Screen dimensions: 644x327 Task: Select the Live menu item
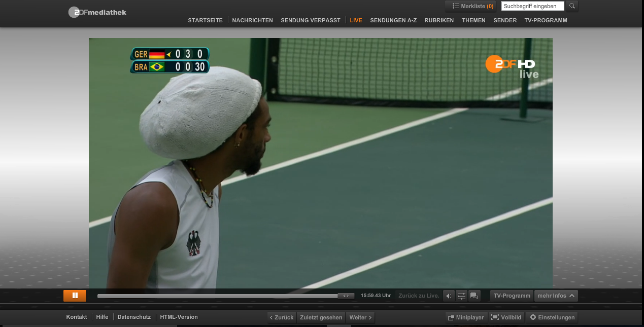(356, 20)
